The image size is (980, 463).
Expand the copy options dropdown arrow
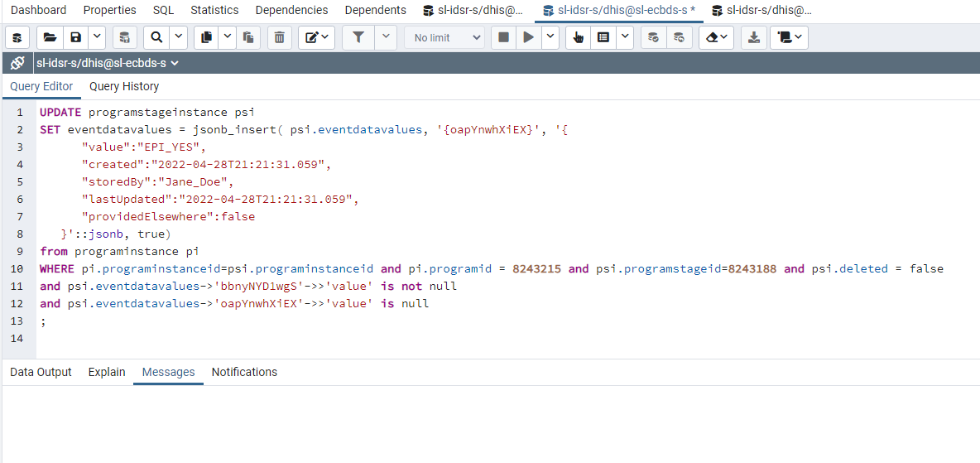point(228,37)
